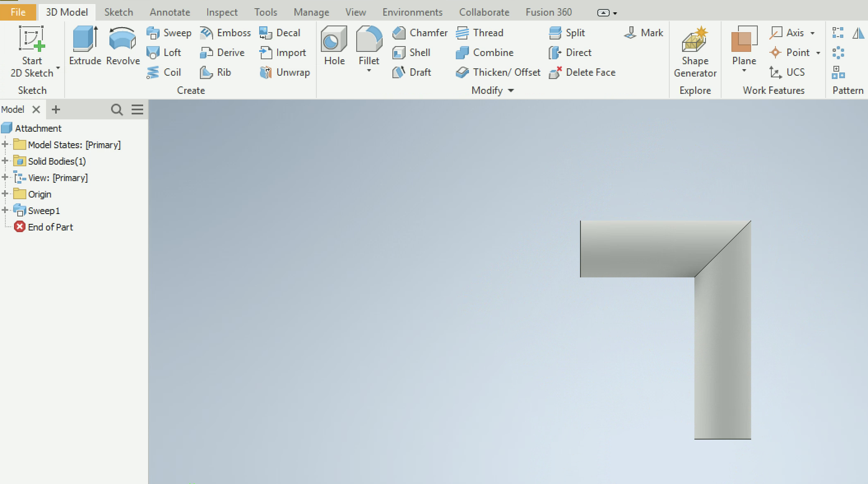The width and height of the screenshot is (868, 484).
Task: Expand Solid Bodies in the model browser
Action: coord(5,161)
